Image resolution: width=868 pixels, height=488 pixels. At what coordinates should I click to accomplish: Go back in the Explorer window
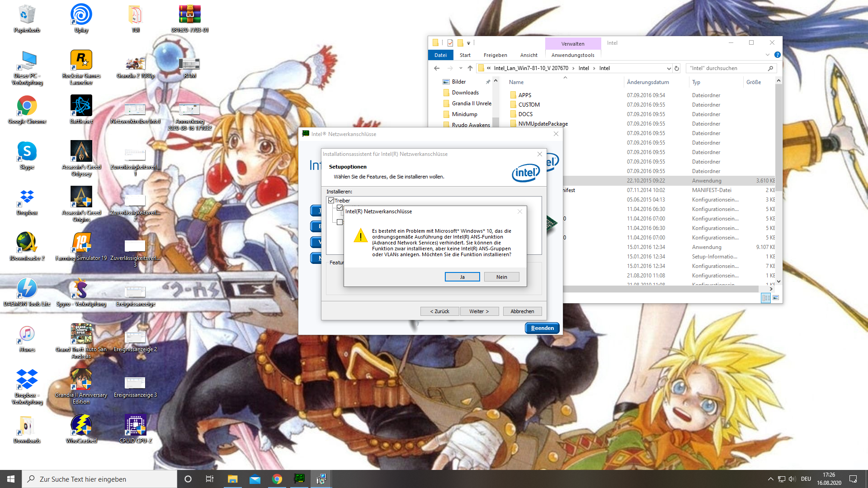pyautogui.click(x=437, y=68)
